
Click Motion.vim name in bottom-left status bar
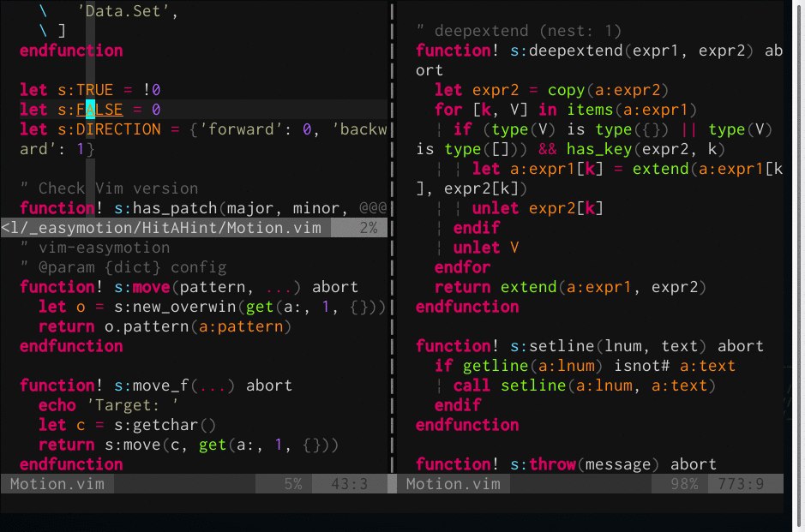[57, 484]
